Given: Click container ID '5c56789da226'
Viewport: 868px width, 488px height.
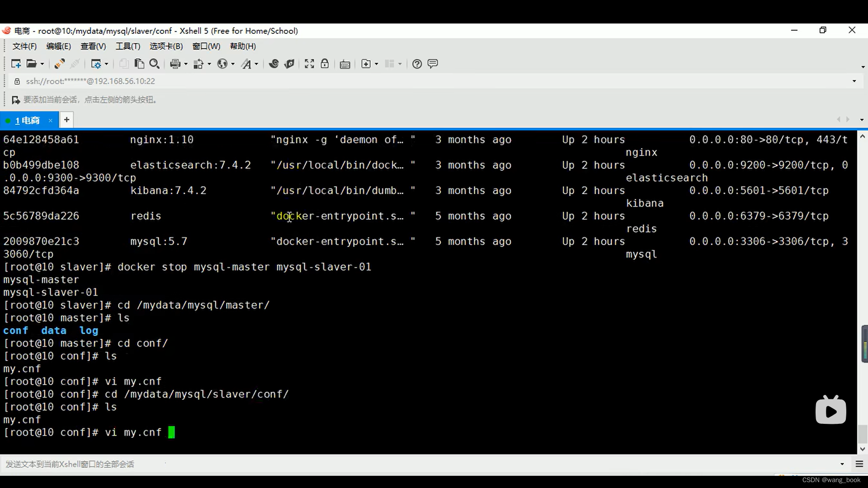Looking at the screenshot, I should click(41, 216).
